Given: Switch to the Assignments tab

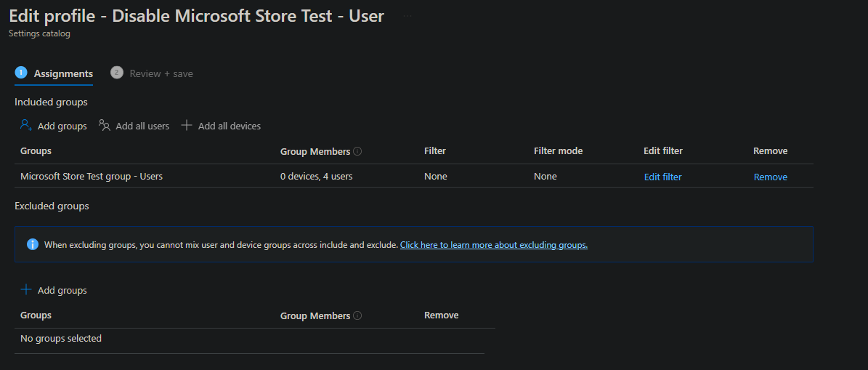Looking at the screenshot, I should (54, 73).
